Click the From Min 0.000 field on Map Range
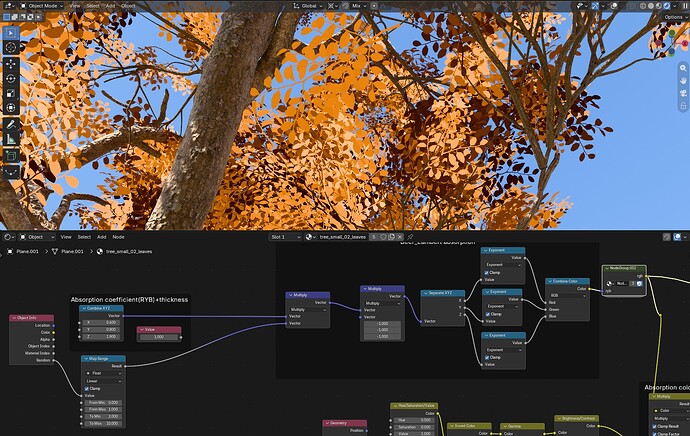 [x=103, y=403]
